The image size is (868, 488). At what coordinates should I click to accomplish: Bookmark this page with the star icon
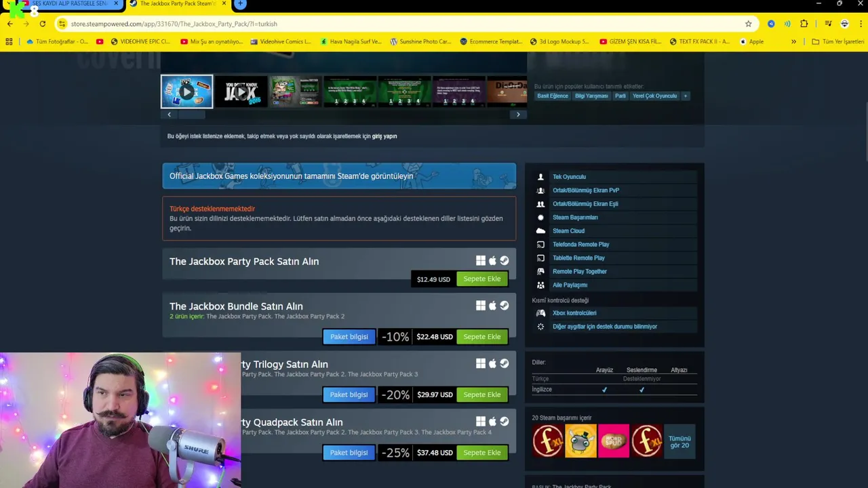pos(748,24)
